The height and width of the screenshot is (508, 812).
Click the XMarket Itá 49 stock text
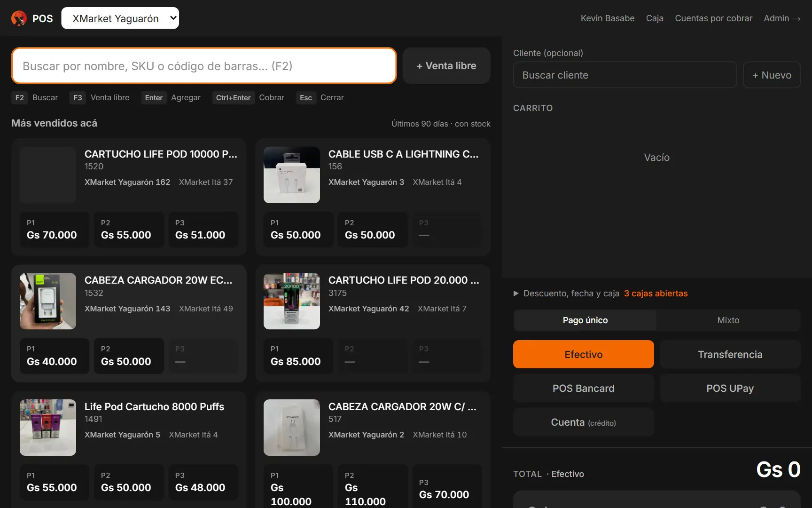(206, 309)
